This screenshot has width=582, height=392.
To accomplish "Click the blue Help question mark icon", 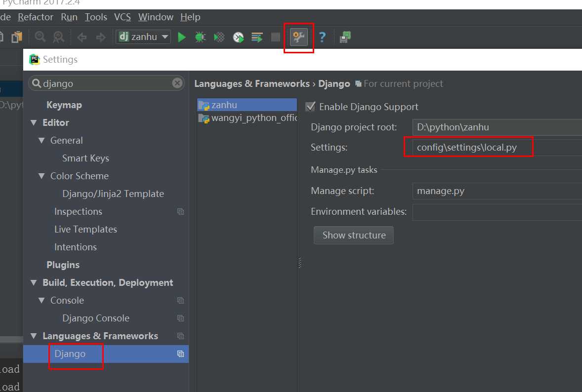I will click(x=322, y=37).
